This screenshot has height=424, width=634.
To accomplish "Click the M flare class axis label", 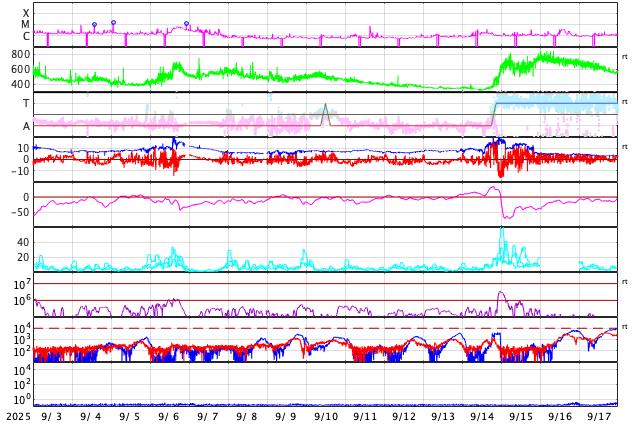I will click(x=25, y=24).
